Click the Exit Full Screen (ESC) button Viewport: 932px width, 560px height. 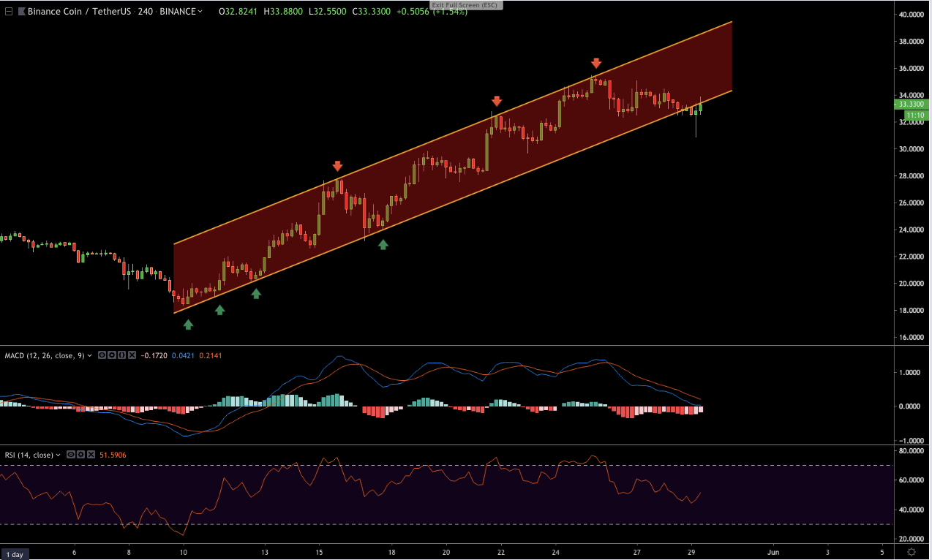tap(465, 4)
